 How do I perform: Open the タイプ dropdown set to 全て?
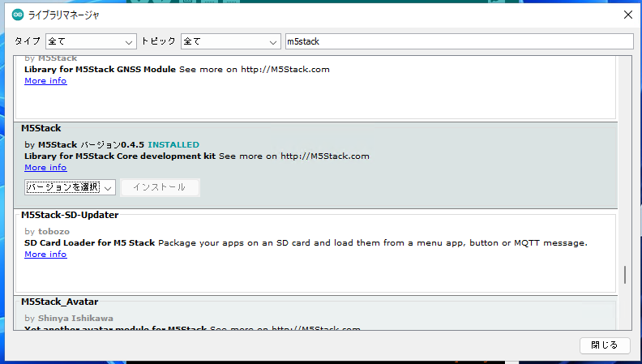(91, 41)
